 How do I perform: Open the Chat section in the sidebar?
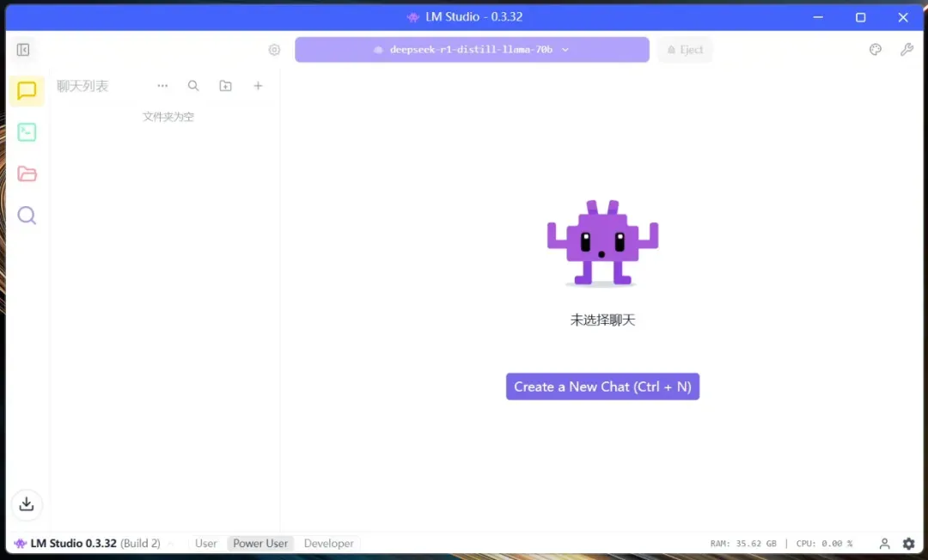point(27,91)
